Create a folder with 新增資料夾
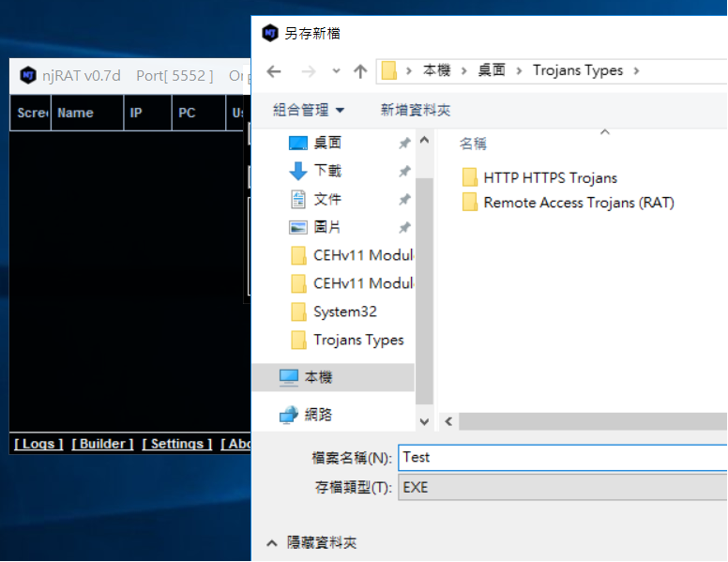Viewport: 728px width, 562px height. click(416, 110)
